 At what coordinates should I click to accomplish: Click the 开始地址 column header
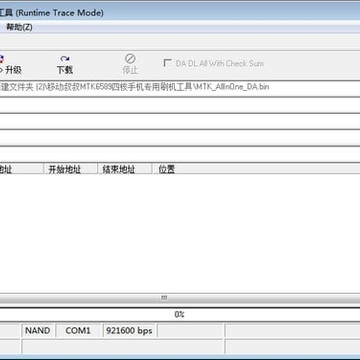pyautogui.click(x=71, y=169)
